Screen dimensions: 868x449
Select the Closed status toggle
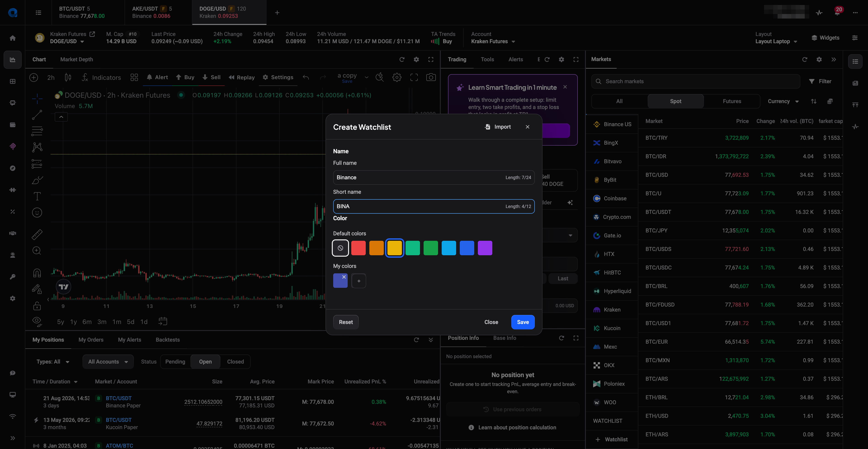(235, 362)
